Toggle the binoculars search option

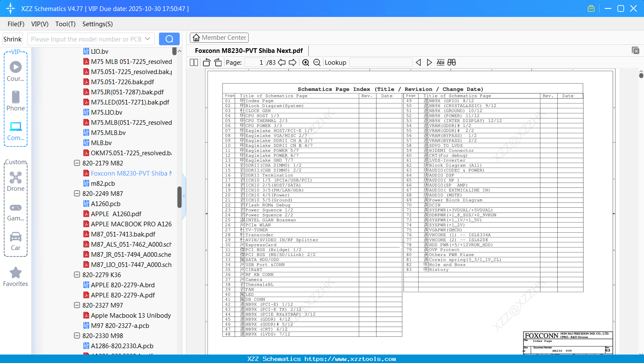[x=451, y=62]
